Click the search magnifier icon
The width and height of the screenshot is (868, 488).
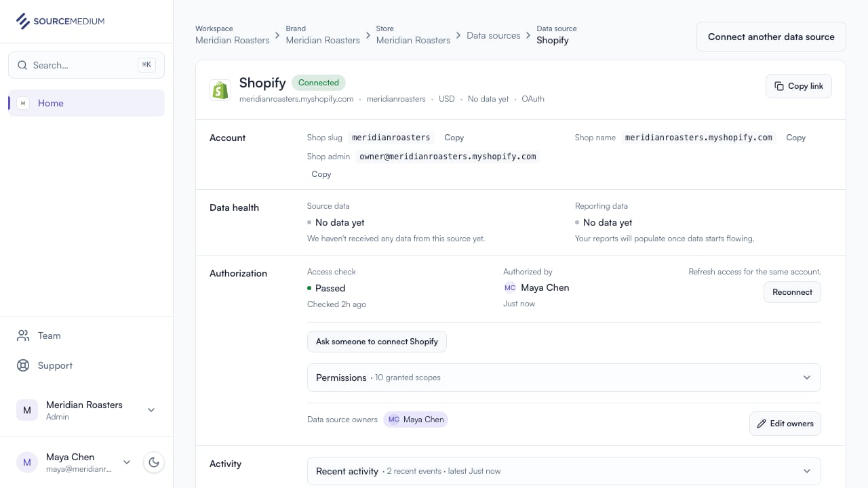click(22, 65)
